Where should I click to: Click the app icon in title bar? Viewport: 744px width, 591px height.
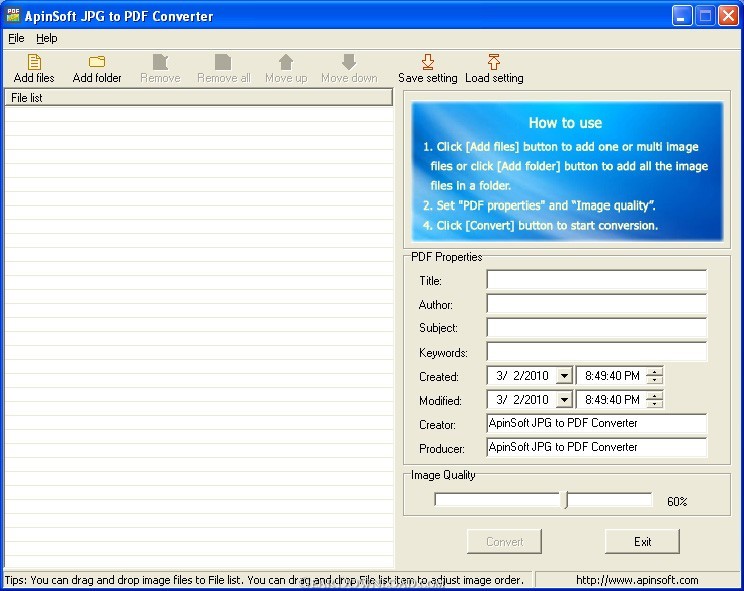point(13,16)
